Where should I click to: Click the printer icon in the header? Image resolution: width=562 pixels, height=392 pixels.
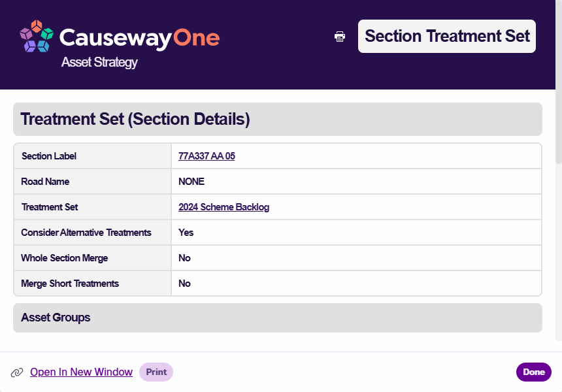(x=340, y=36)
